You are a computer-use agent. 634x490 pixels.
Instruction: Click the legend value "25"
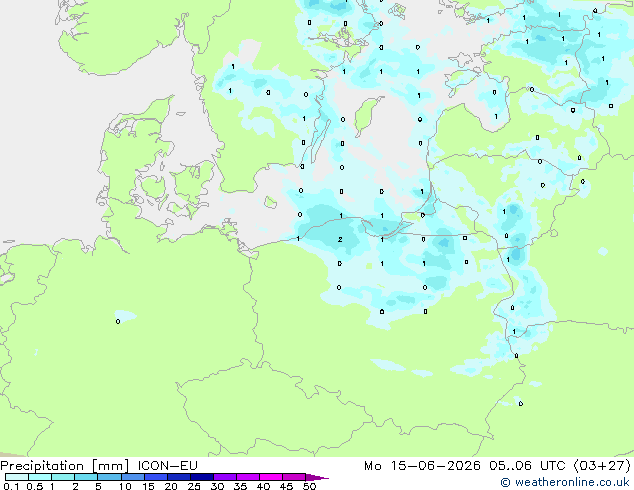(x=194, y=486)
